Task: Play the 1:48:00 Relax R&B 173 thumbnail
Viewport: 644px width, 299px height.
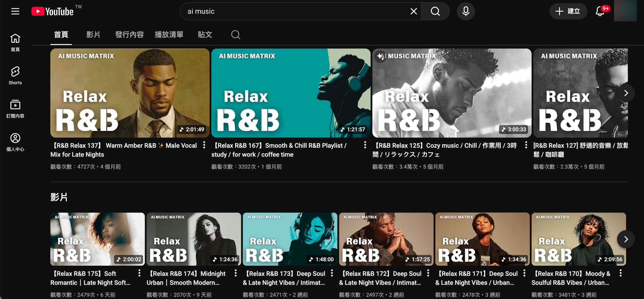Action: [x=290, y=239]
